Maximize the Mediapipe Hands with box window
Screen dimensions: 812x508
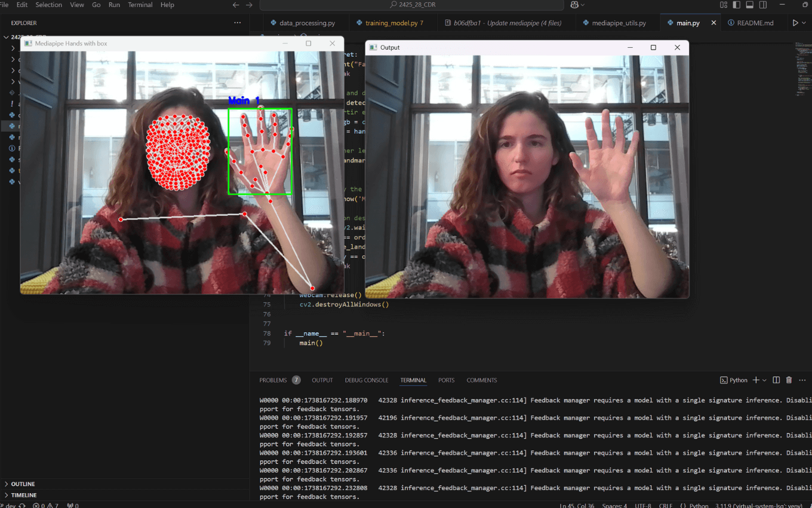(x=308, y=43)
